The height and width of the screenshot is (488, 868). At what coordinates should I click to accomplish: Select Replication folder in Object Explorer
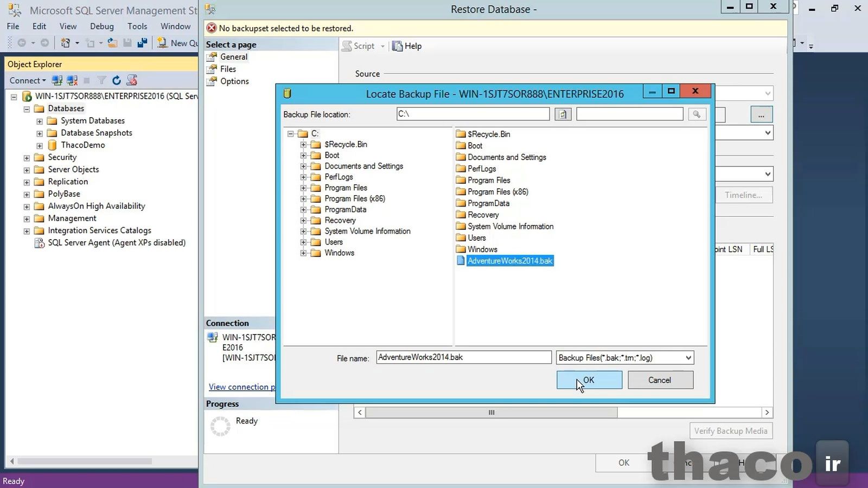click(x=67, y=182)
